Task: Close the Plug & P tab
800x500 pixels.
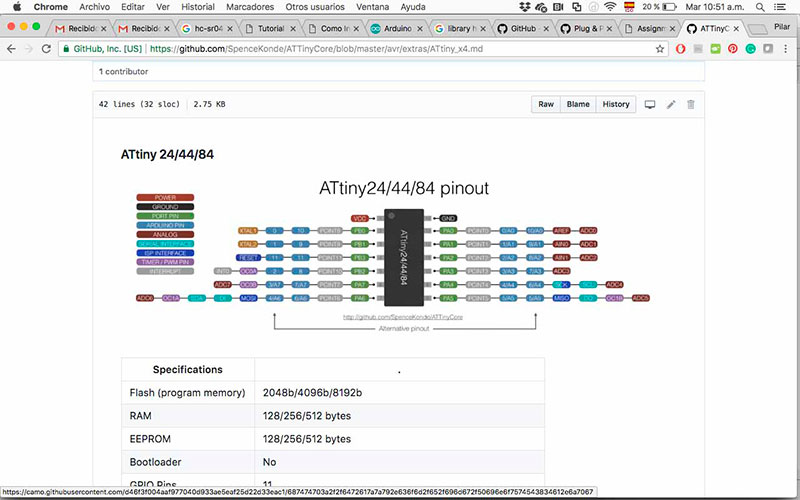Action: point(610,29)
